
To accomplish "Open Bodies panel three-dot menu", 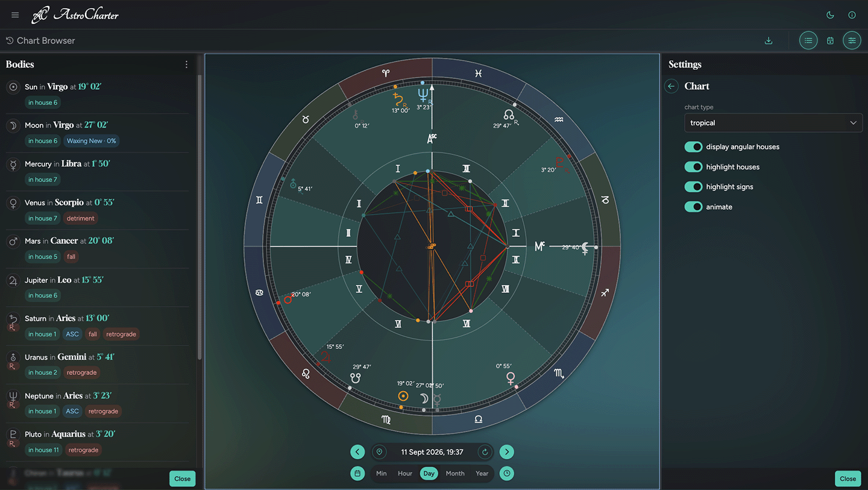I will 186,64.
